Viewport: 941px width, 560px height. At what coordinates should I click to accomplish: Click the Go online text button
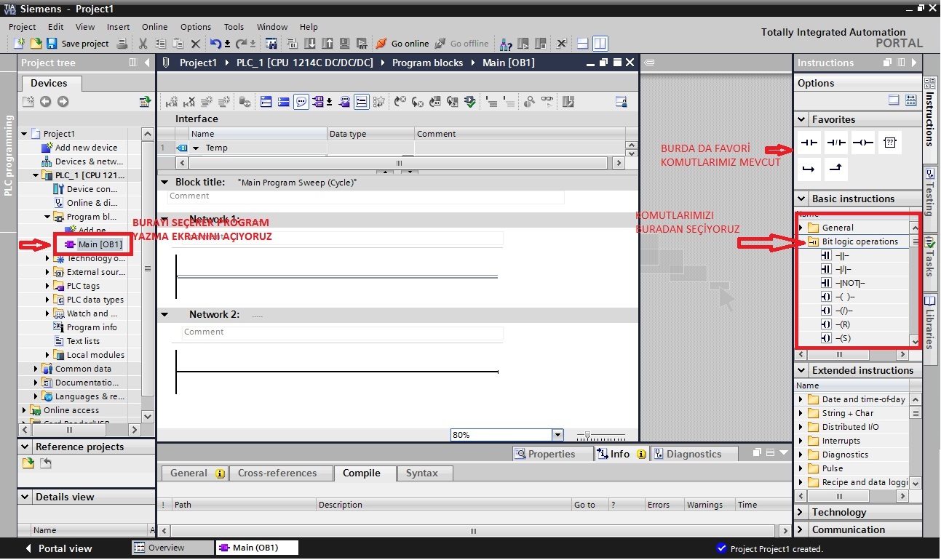[410, 44]
